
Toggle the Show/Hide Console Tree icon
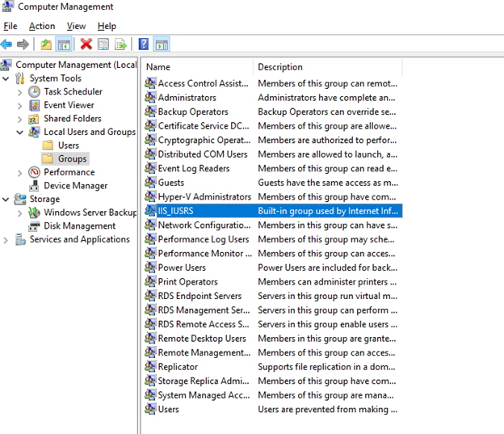tap(64, 44)
